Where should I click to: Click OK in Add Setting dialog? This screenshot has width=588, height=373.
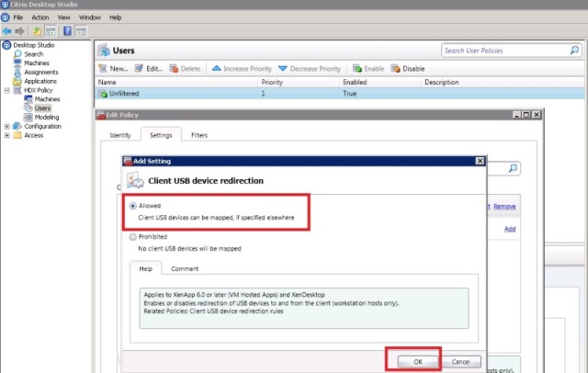click(418, 361)
